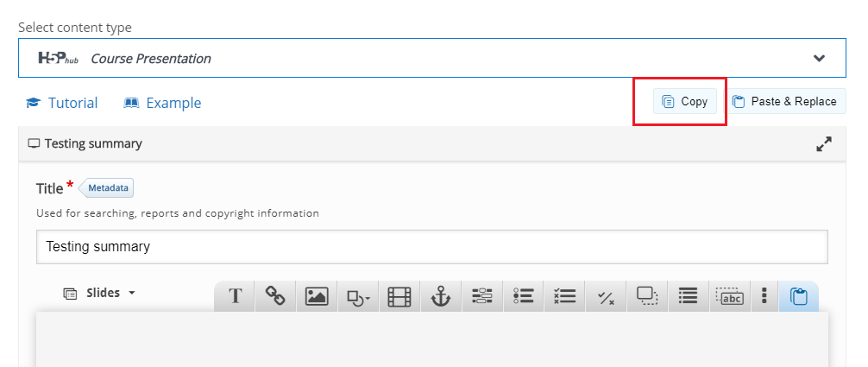Add a Multiple Choice checklist question

564,296
